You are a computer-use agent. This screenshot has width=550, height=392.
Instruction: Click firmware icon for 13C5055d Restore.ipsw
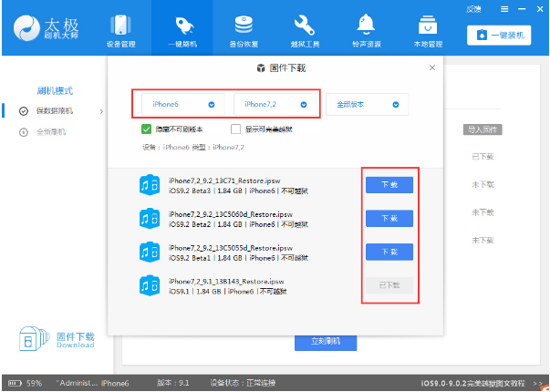tap(150, 253)
